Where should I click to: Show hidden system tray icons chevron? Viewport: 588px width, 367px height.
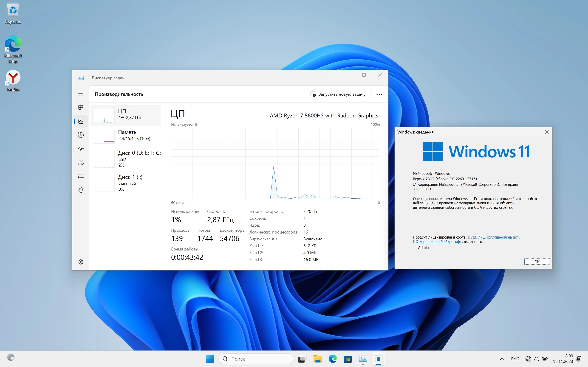(x=502, y=359)
